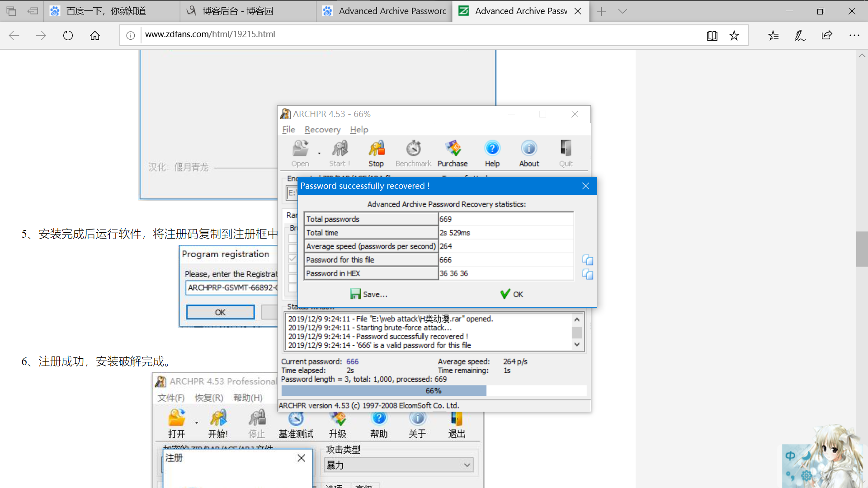
Task: Switch to the 博客后台 - 博客园 tab
Action: tap(237, 11)
